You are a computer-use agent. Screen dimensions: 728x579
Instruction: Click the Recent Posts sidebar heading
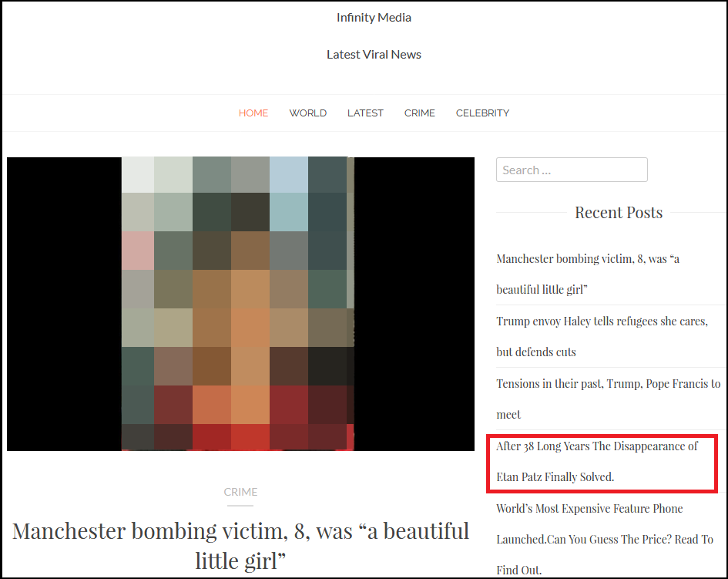618,213
